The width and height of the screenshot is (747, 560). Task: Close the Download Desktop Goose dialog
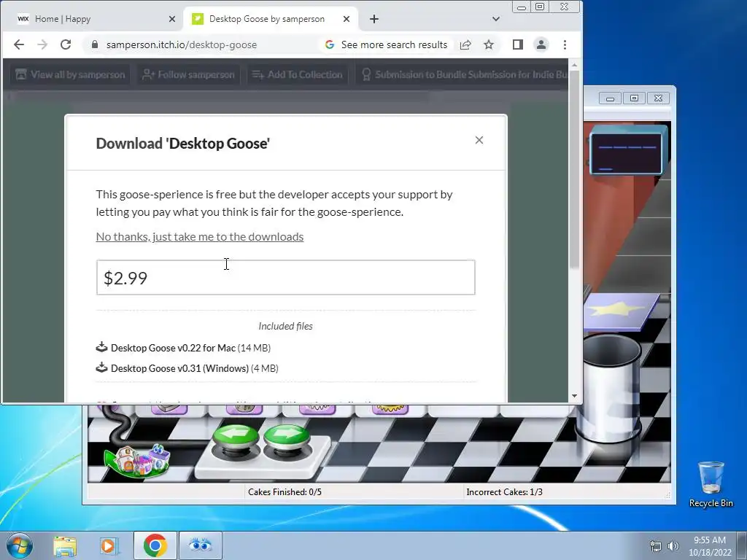[x=479, y=140]
